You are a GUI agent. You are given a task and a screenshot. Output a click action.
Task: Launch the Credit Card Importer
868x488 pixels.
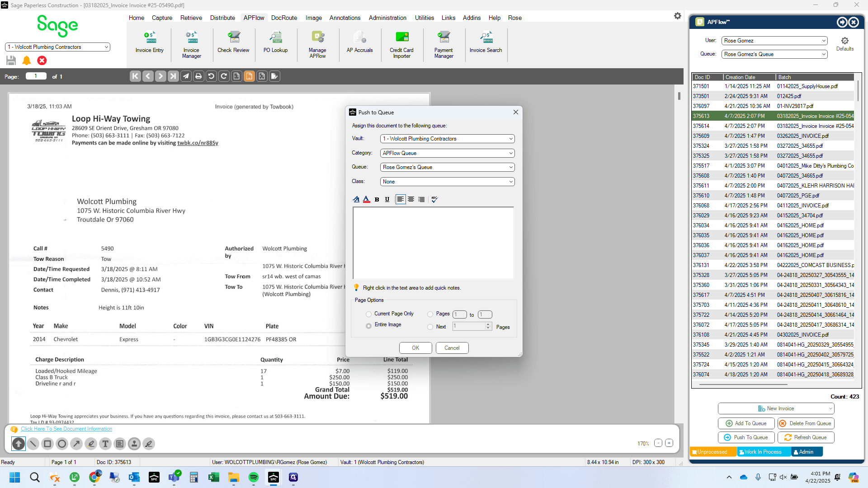coord(401,45)
